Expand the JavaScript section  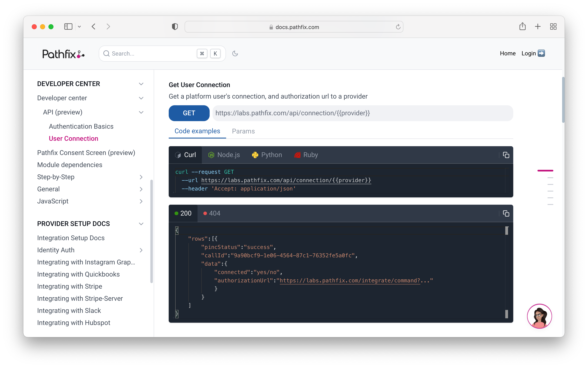pyautogui.click(x=141, y=201)
